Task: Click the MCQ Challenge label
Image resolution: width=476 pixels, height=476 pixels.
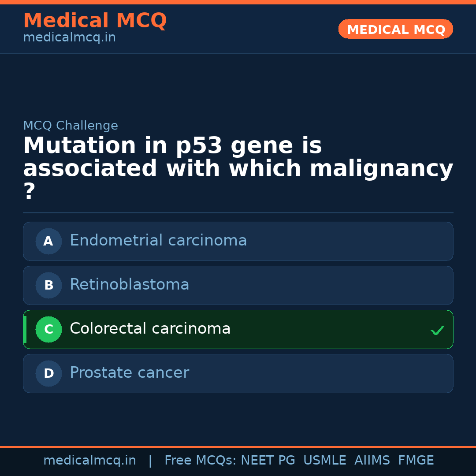Action: [71, 126]
